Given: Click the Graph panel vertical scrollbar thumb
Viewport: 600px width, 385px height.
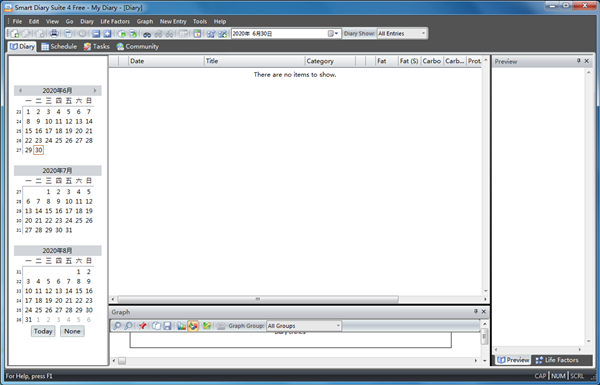Looking at the screenshot, I should point(484,336).
